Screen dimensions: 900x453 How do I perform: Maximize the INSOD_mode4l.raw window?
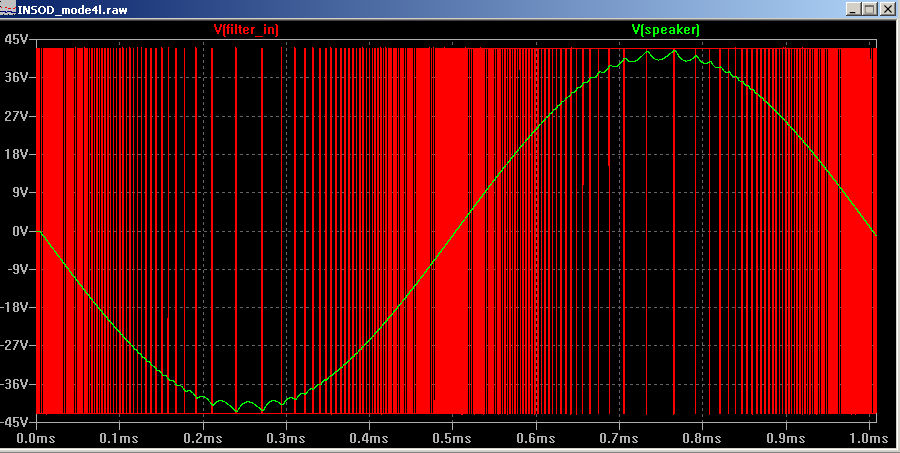click(x=870, y=9)
